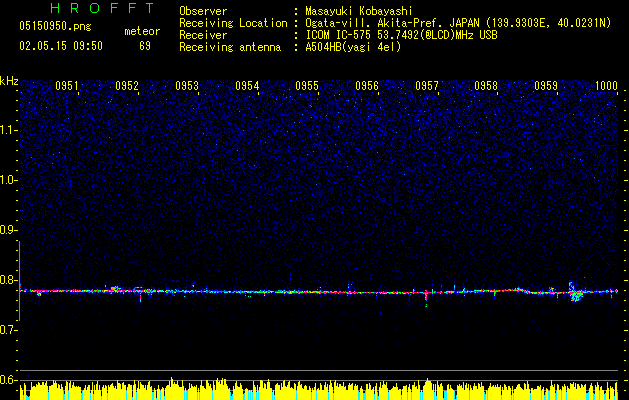This screenshot has width=629, height=400.
Task: Click the HROFFT title text
Action: 102,8
